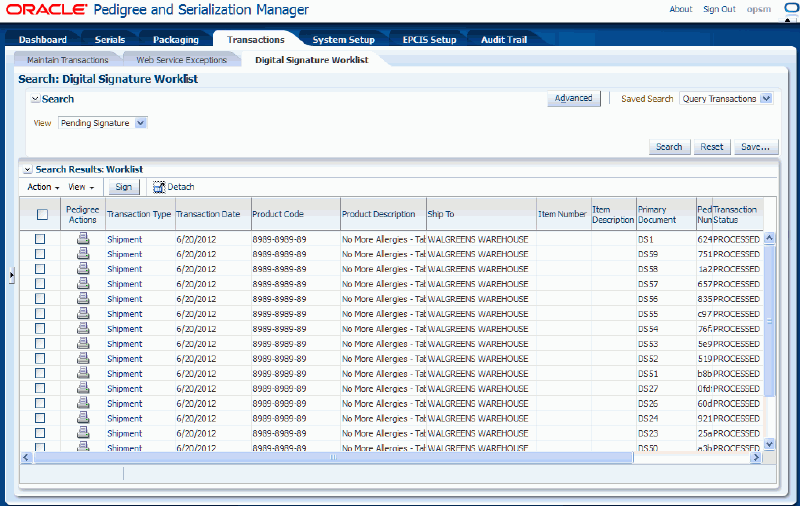Click vertical scrollbar up arrow
800x506 pixels.
(769, 237)
